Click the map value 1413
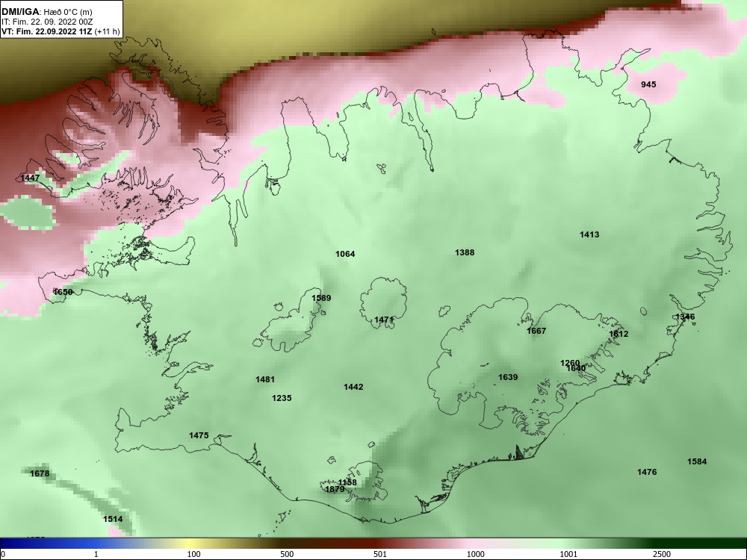 (589, 234)
